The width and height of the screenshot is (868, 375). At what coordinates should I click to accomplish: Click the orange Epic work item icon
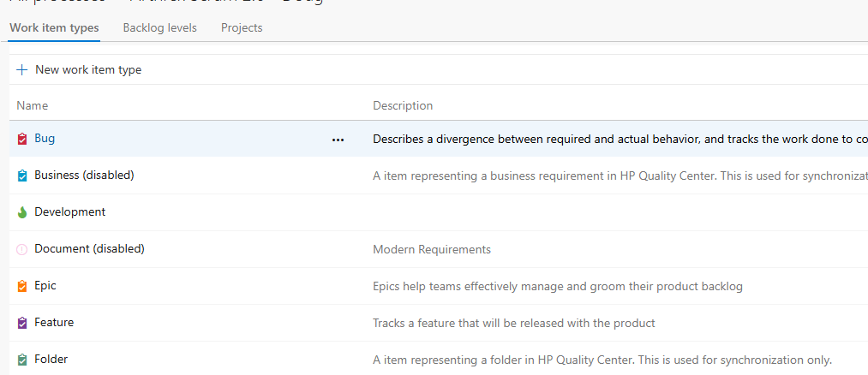22,286
